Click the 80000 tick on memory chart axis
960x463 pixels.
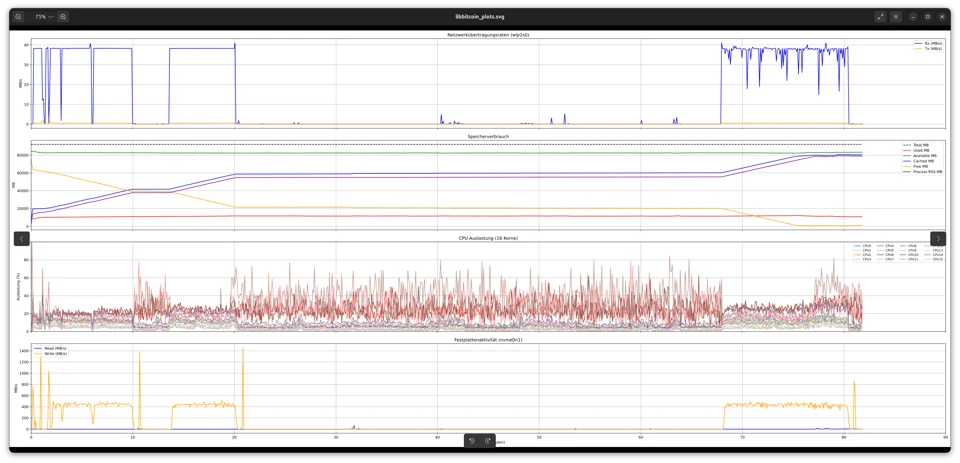click(x=23, y=155)
